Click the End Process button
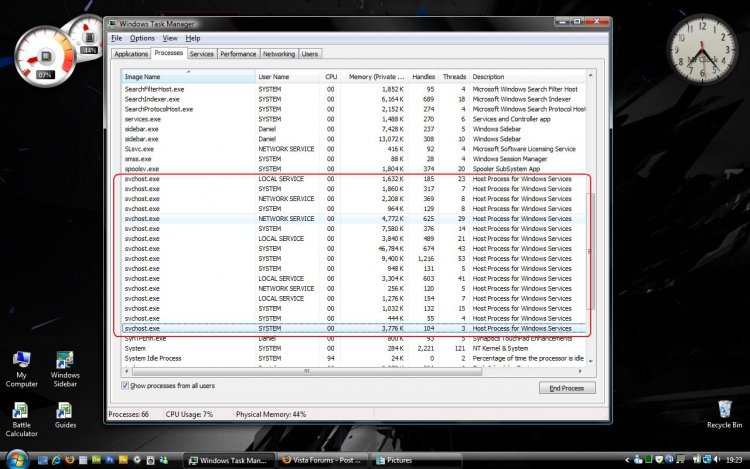750x469 pixels. coord(567,388)
